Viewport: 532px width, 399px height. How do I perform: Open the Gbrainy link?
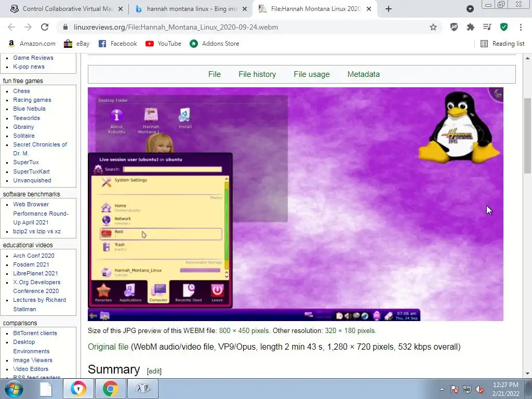[23, 127]
